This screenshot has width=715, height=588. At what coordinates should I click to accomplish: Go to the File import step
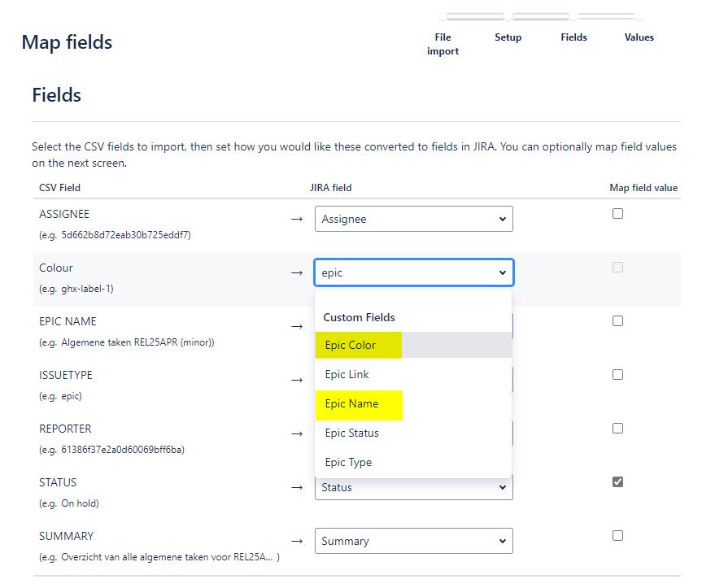point(443,44)
